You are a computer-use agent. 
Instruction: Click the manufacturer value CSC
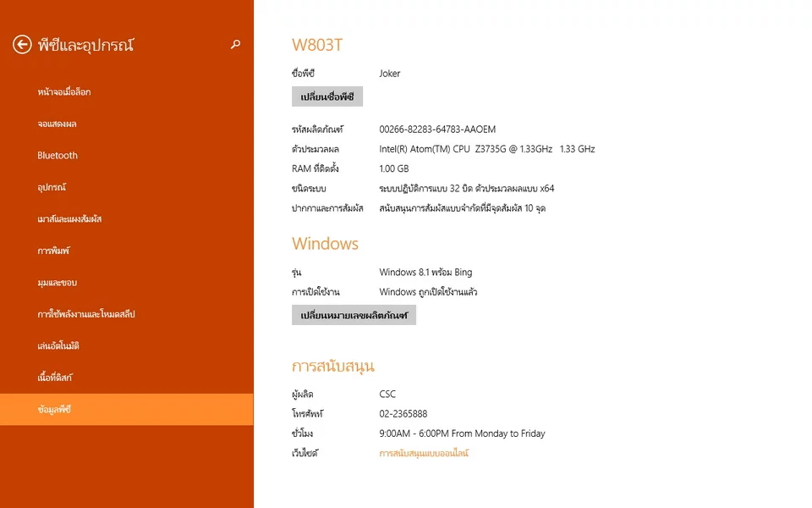point(387,395)
